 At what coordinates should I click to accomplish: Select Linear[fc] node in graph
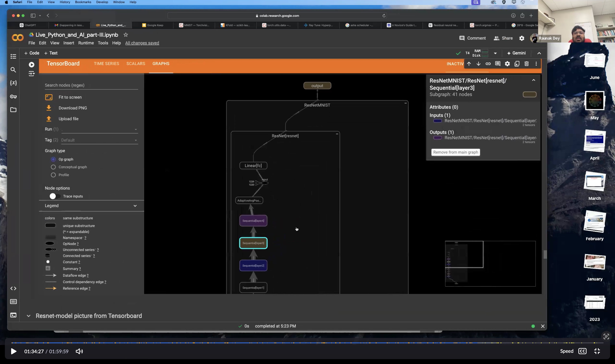(x=253, y=166)
